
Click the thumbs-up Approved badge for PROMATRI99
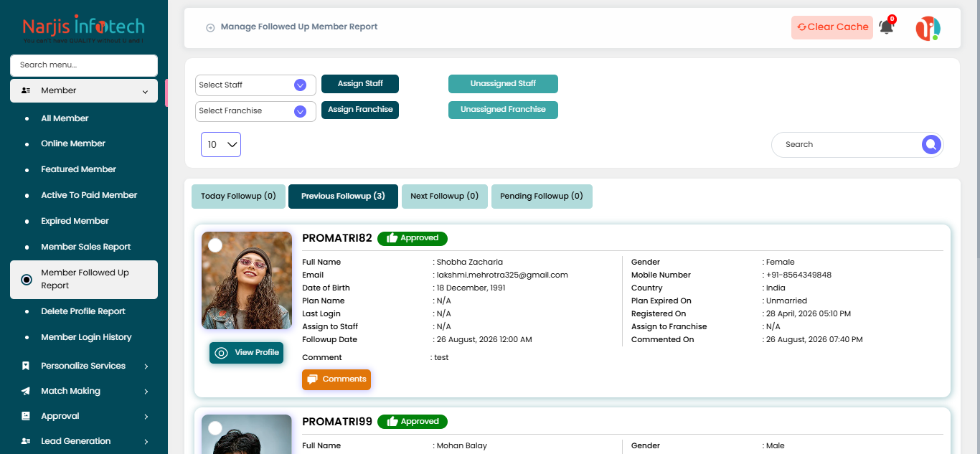413,422
